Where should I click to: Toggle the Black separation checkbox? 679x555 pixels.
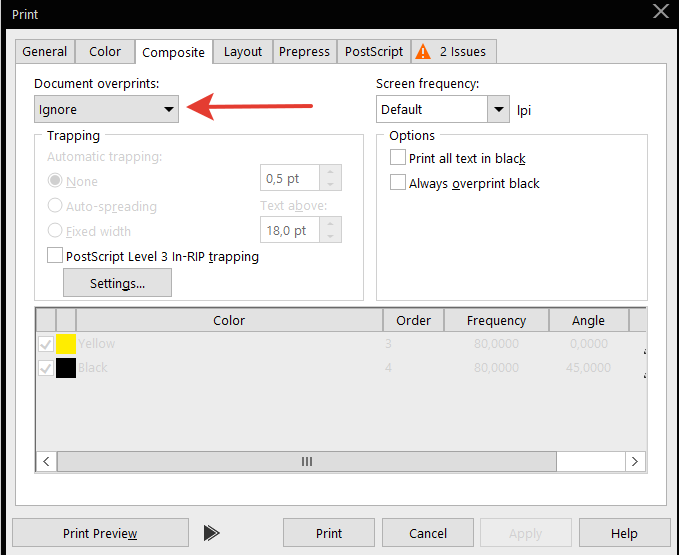(46, 368)
